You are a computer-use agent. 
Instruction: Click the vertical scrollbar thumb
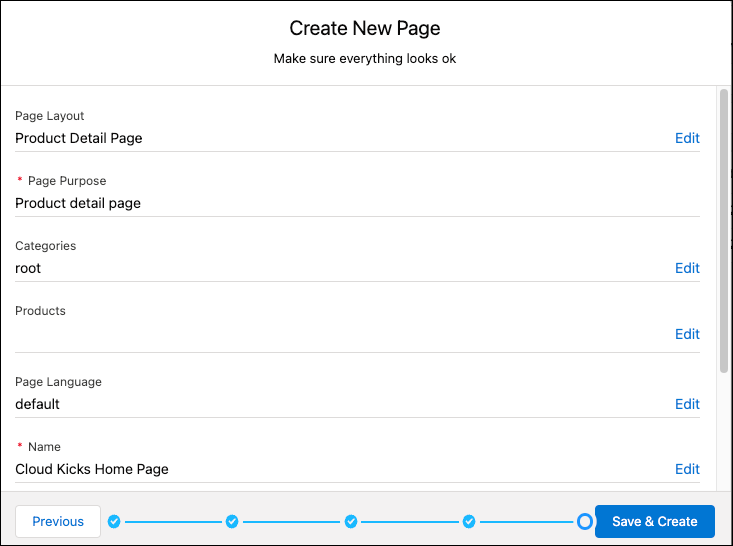click(724, 231)
